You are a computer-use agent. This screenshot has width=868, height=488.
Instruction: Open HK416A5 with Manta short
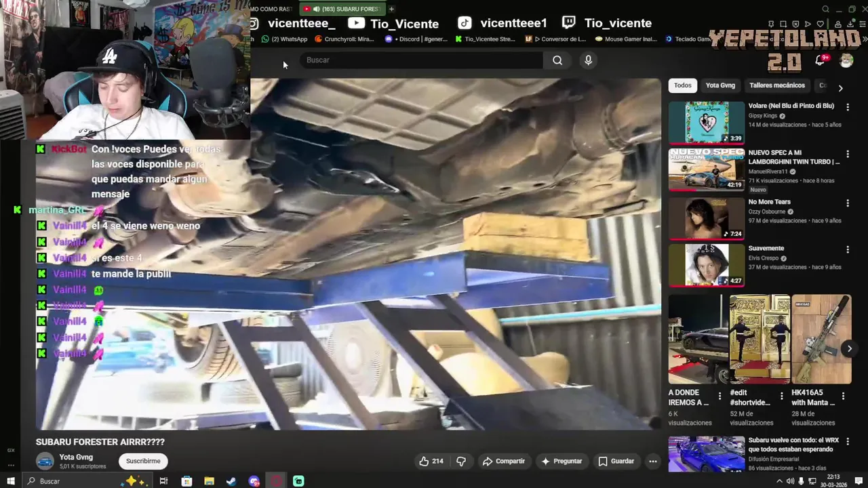pos(821,339)
